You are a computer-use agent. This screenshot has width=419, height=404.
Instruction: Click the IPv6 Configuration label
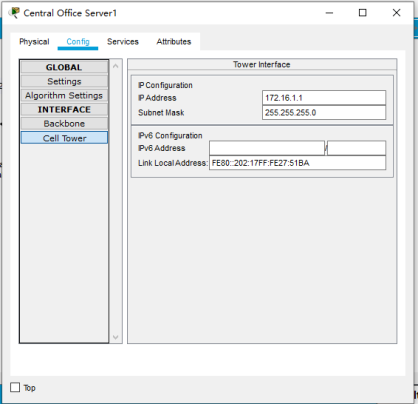pos(170,136)
